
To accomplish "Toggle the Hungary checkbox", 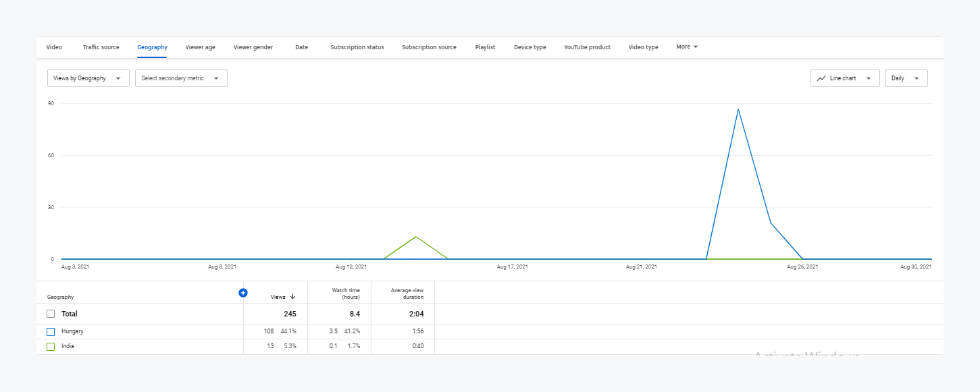I will (51, 332).
